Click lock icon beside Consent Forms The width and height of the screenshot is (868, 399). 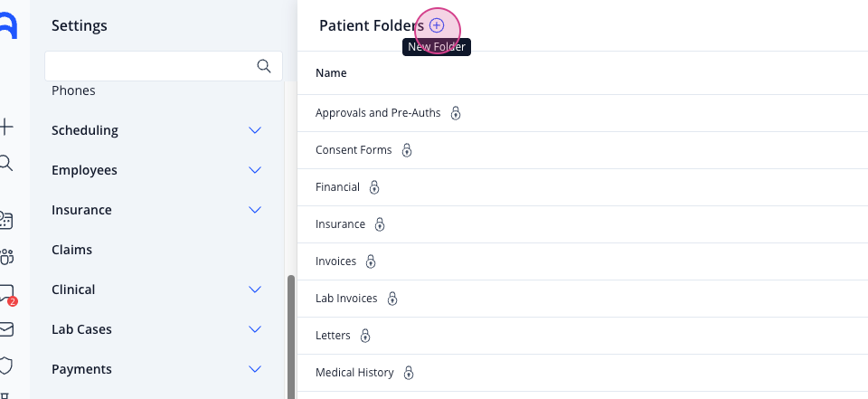coord(407,150)
